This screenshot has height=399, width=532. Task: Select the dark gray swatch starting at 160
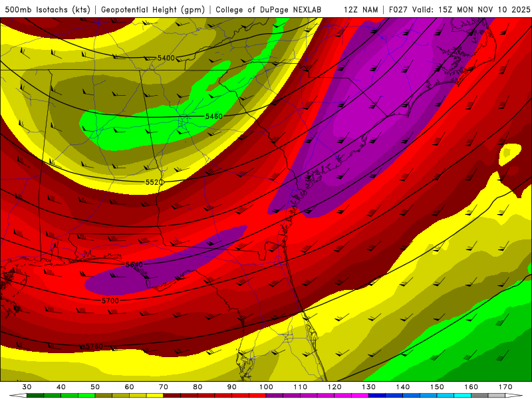click(479, 395)
